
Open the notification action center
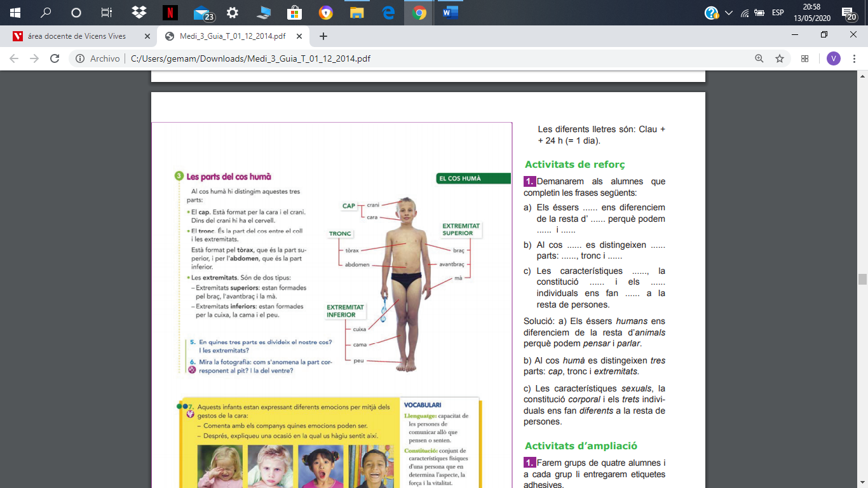tap(849, 13)
